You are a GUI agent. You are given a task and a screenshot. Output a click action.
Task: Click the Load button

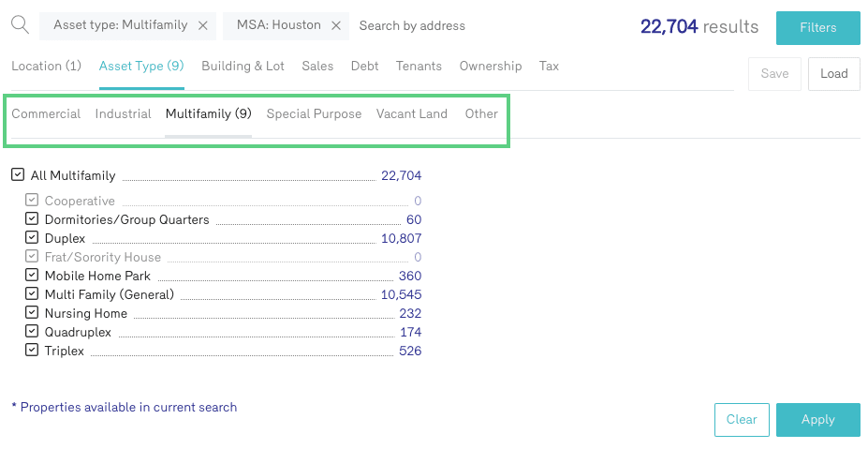tap(833, 74)
